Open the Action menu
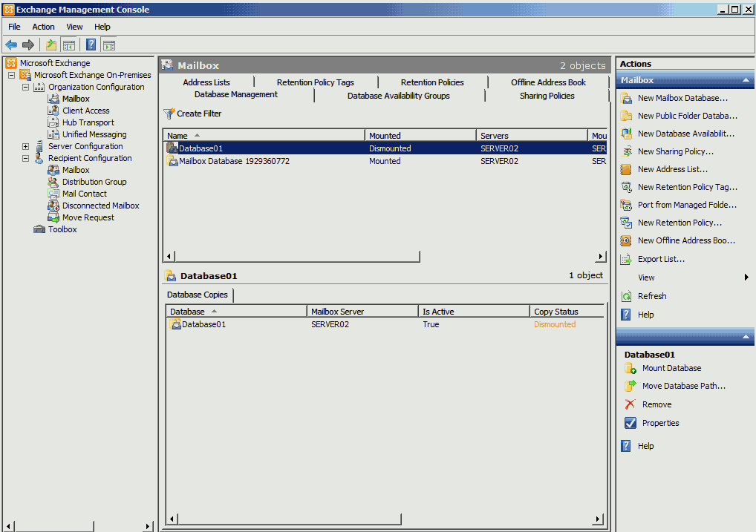Image resolution: width=756 pixels, height=532 pixels. 43,27
